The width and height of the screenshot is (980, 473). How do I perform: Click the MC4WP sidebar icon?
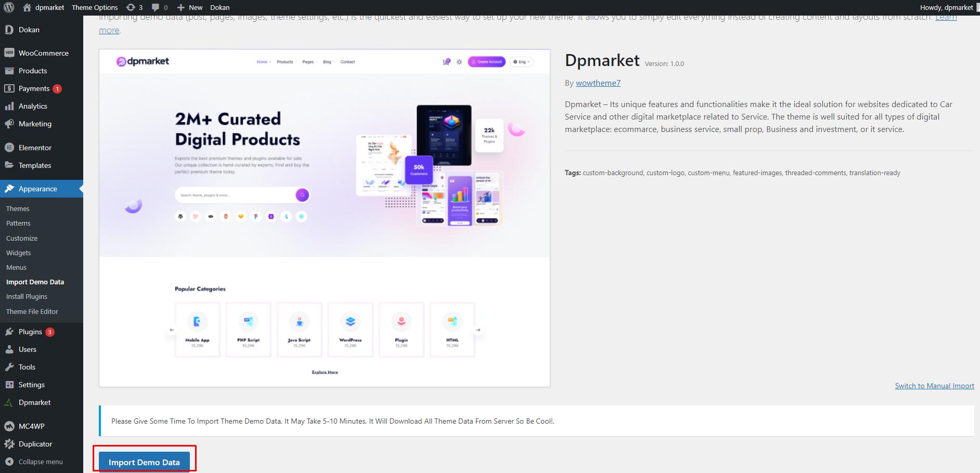9,426
